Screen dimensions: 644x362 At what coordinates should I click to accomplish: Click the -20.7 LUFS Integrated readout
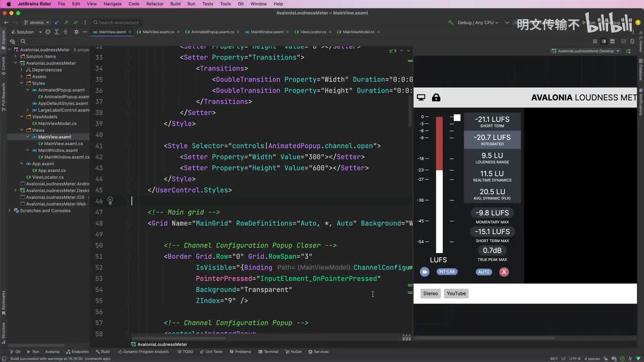click(x=492, y=139)
